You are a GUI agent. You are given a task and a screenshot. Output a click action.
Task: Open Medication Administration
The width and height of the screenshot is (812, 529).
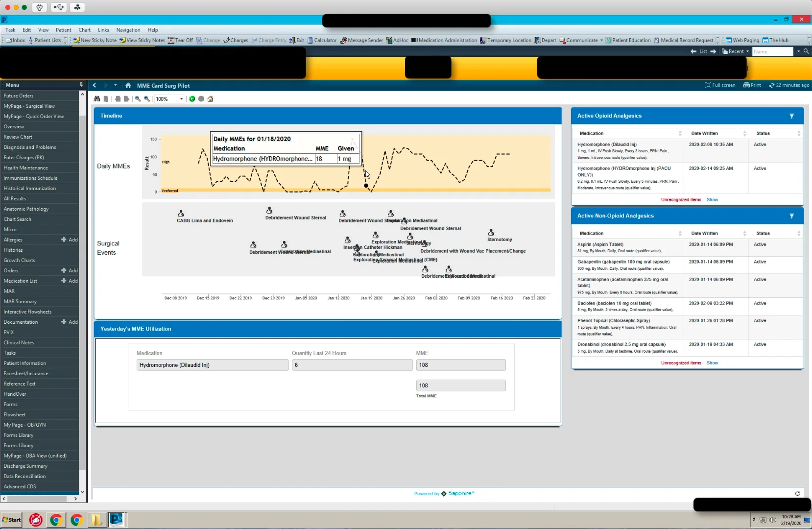pos(444,40)
